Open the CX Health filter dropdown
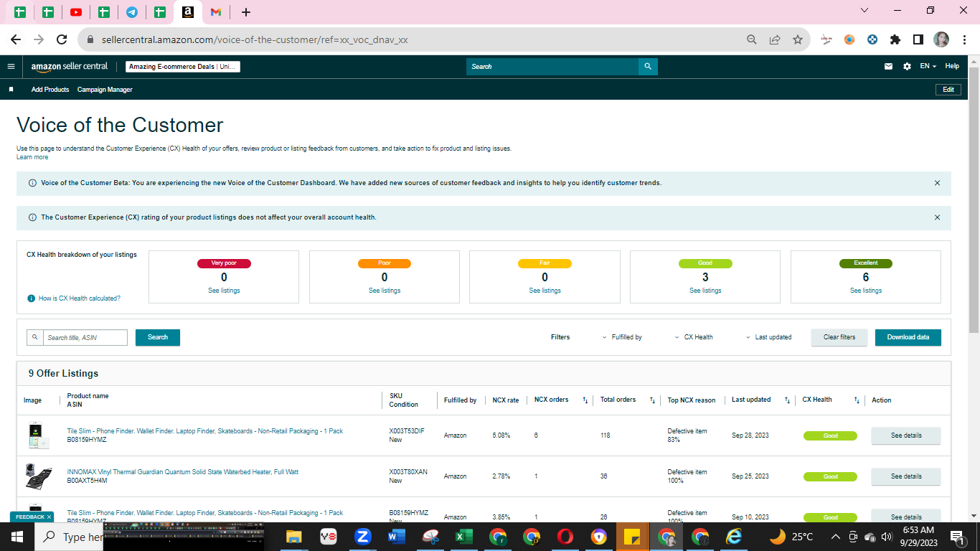 (694, 337)
